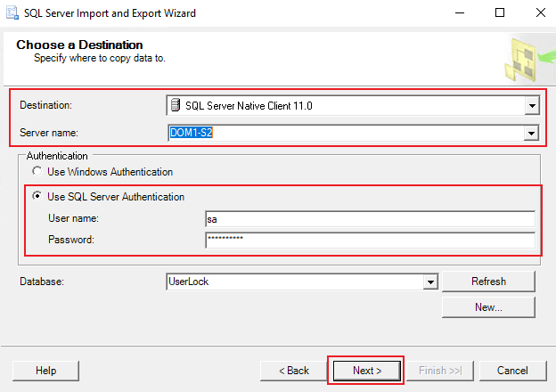Select Use Windows Authentication option
Screen dimensions: 556x392
coord(37,172)
